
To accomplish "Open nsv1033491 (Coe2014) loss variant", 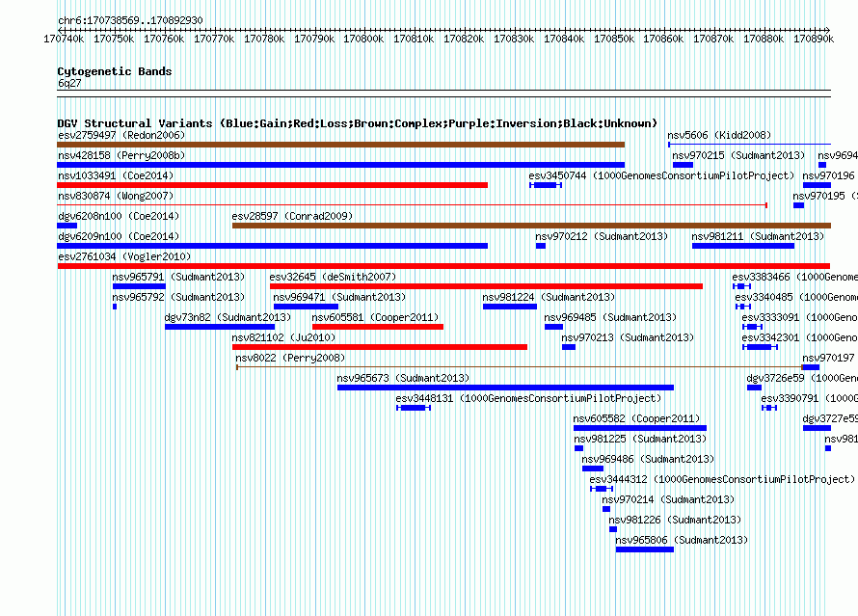I will 116,175.
